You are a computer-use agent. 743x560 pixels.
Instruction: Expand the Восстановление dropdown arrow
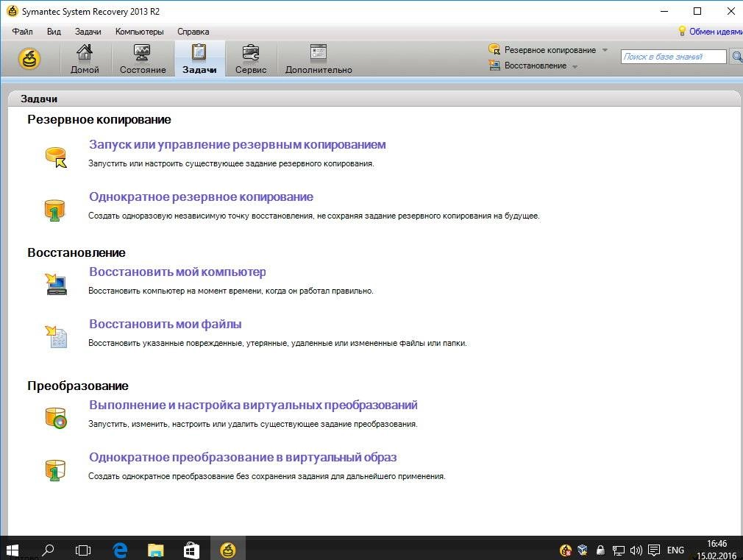coord(575,66)
